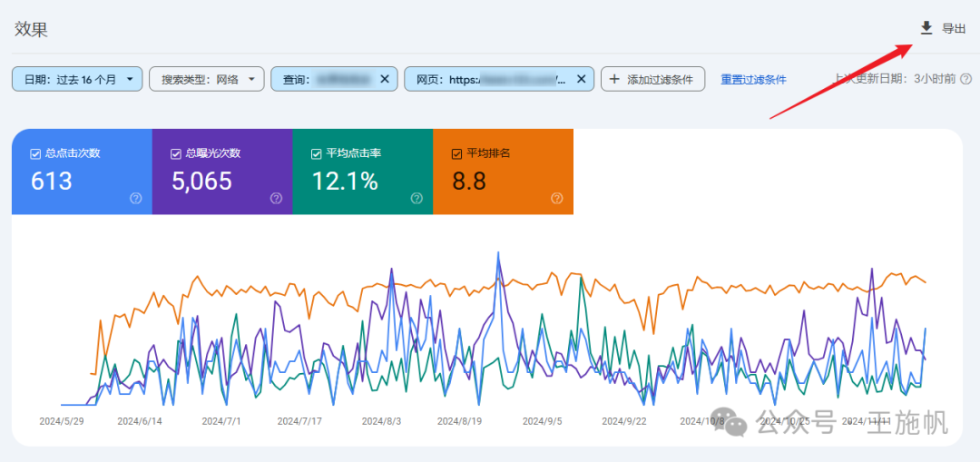This screenshot has height=462, width=980.
Task: Click the 导出 label
Action: pyautogui.click(x=954, y=28)
